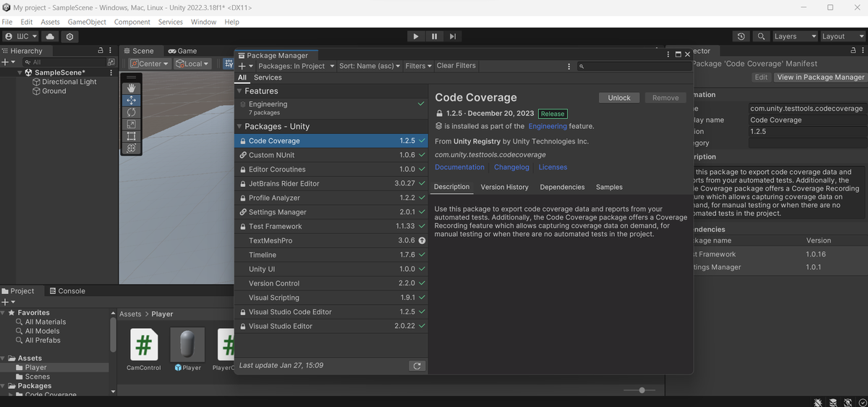Open the GameObject menu
This screenshot has width=868, height=407.
87,22
